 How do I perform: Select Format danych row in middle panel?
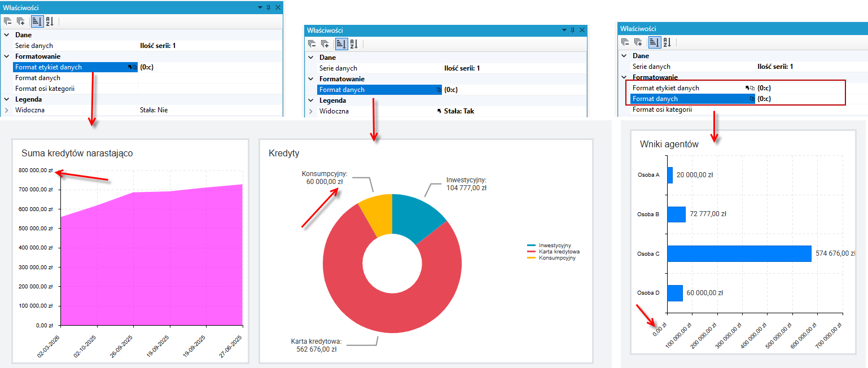tap(380, 90)
